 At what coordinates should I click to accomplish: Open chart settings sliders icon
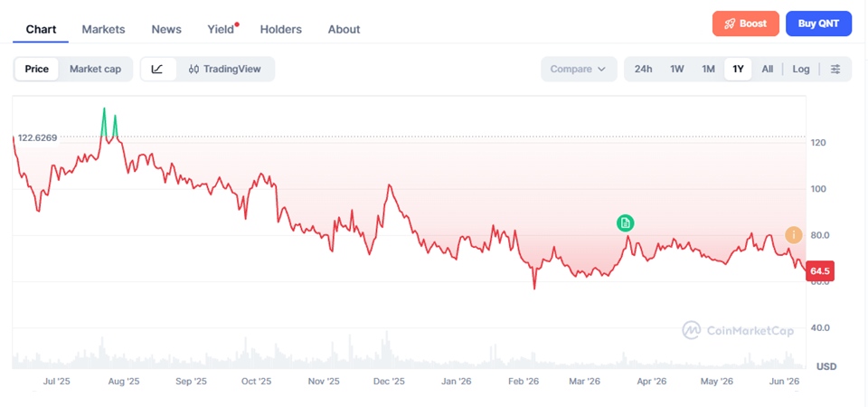tap(835, 70)
